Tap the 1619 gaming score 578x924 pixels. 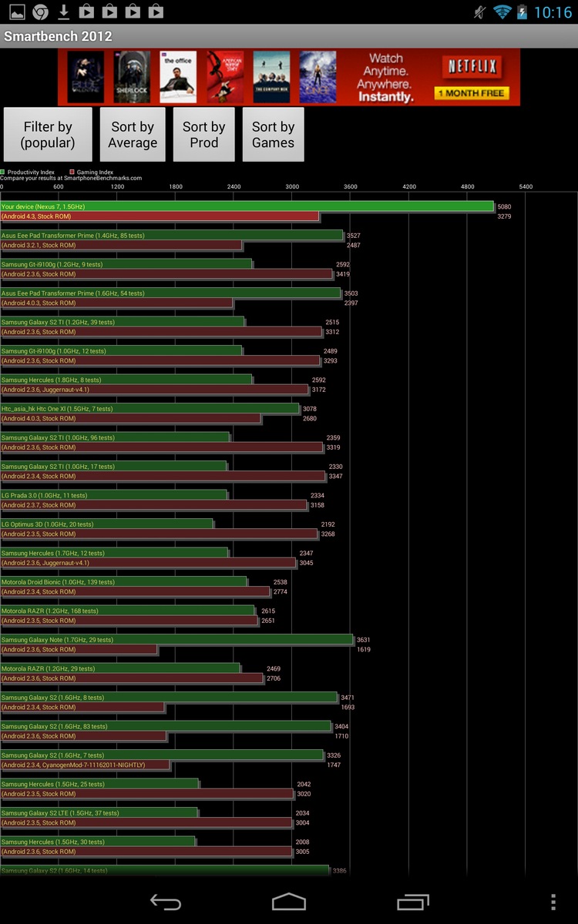tap(363, 649)
